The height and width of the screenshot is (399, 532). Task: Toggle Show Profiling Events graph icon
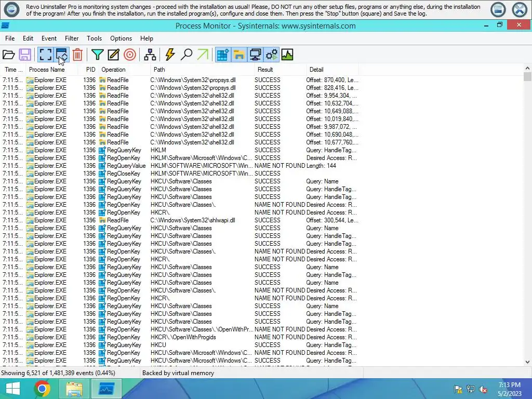[x=287, y=55]
